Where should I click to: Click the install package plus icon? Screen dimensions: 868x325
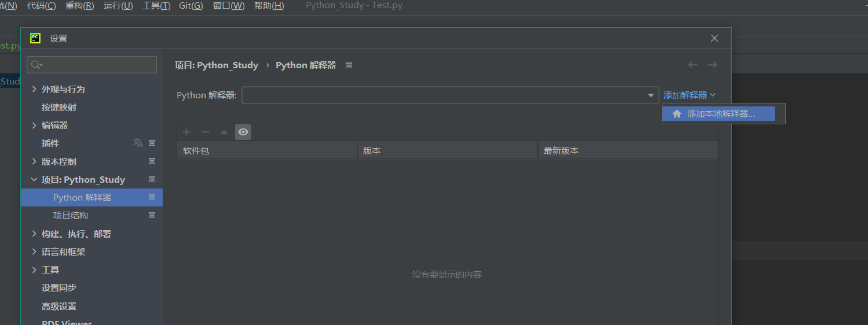click(x=186, y=132)
